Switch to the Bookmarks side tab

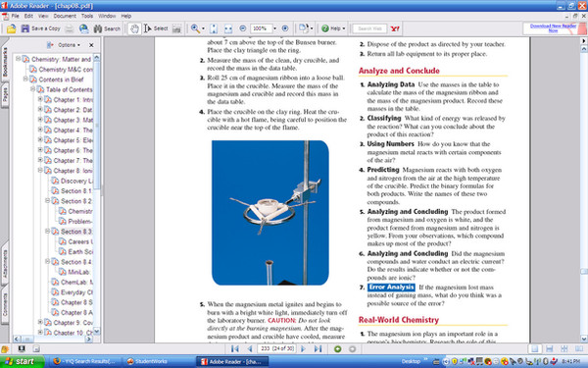[x=5, y=61]
